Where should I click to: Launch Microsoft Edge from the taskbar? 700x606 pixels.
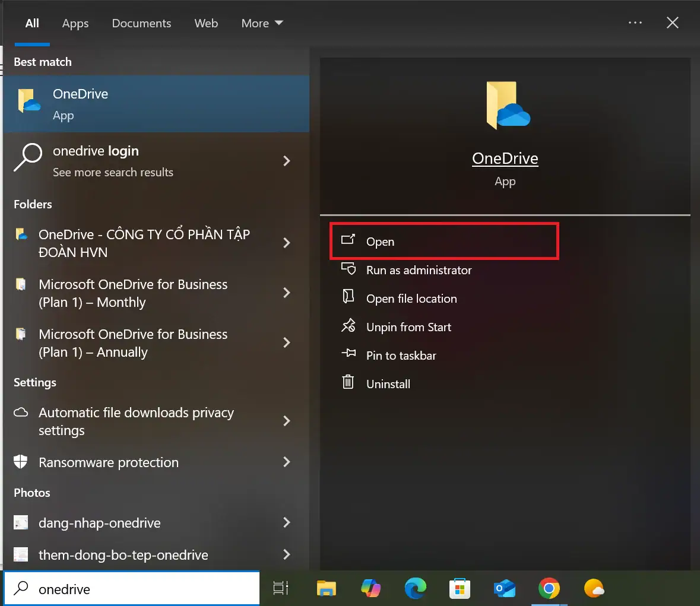click(415, 588)
